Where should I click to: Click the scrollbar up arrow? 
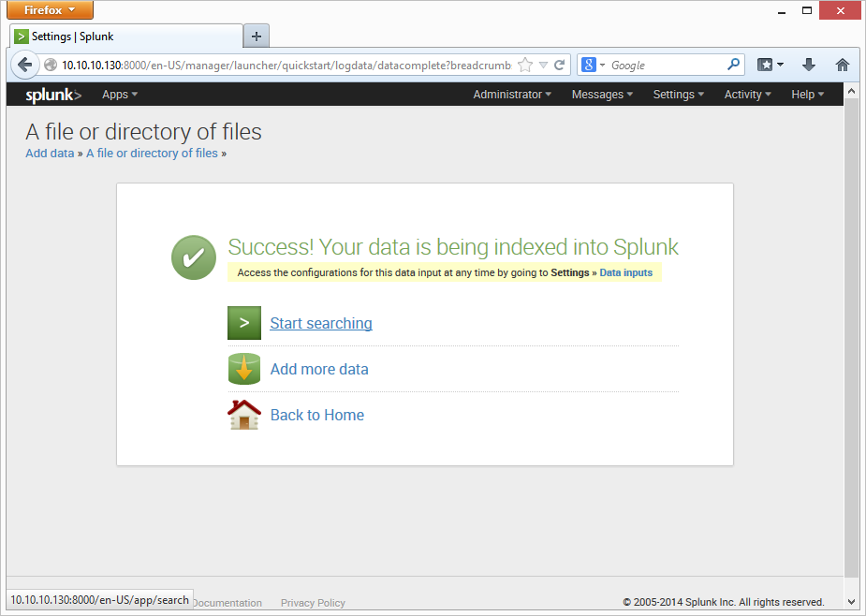pos(851,91)
